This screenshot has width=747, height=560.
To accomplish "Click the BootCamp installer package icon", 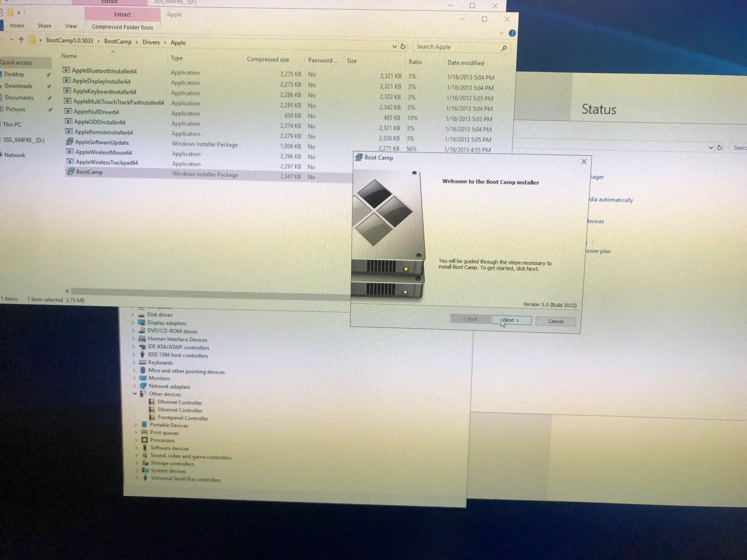I will click(70, 172).
